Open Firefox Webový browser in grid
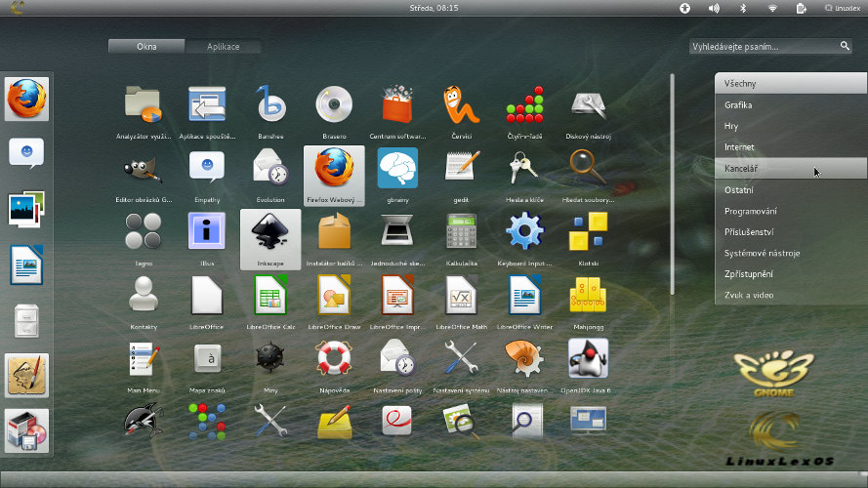The image size is (868, 488). tap(334, 176)
